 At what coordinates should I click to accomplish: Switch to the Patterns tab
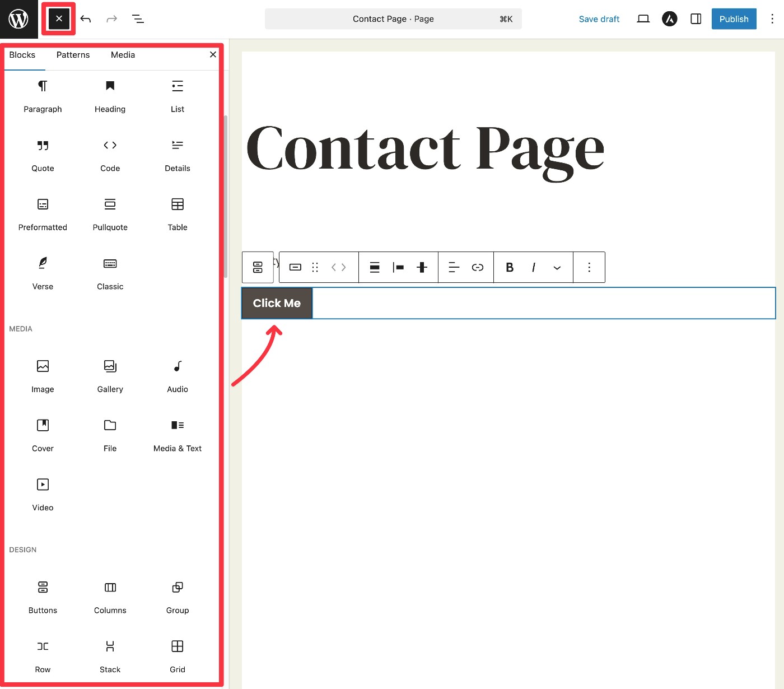73,55
